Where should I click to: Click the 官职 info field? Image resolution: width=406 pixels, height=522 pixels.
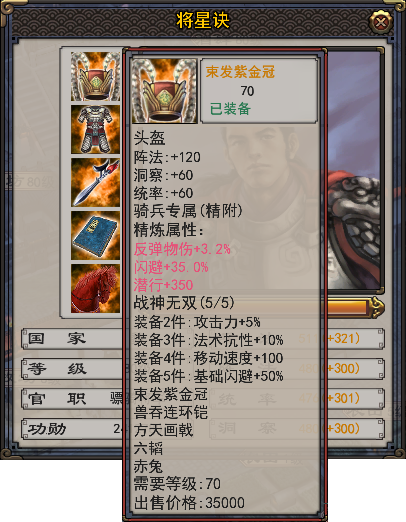[73, 399]
